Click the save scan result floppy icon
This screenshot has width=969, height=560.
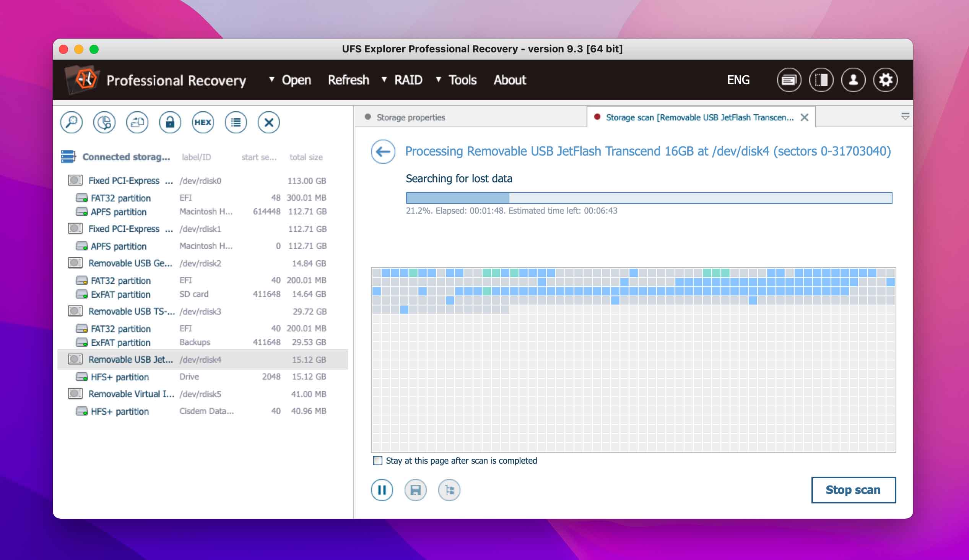[416, 490]
